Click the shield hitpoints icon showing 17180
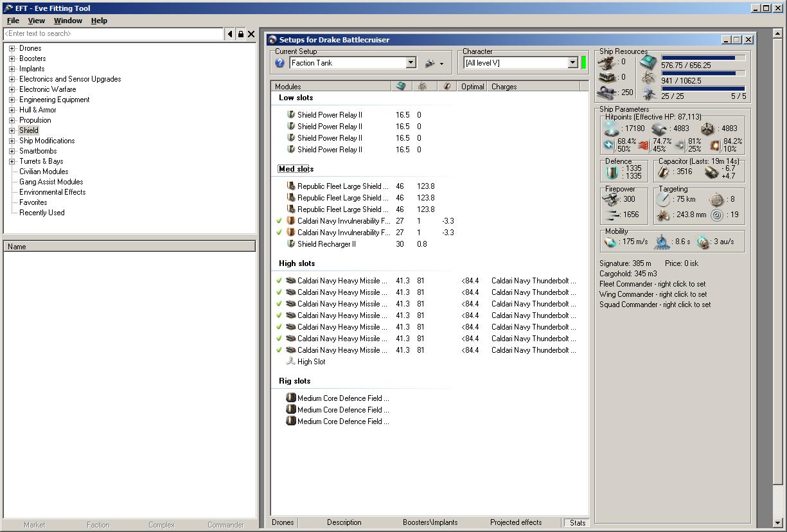This screenshot has width=787, height=532. (611, 129)
